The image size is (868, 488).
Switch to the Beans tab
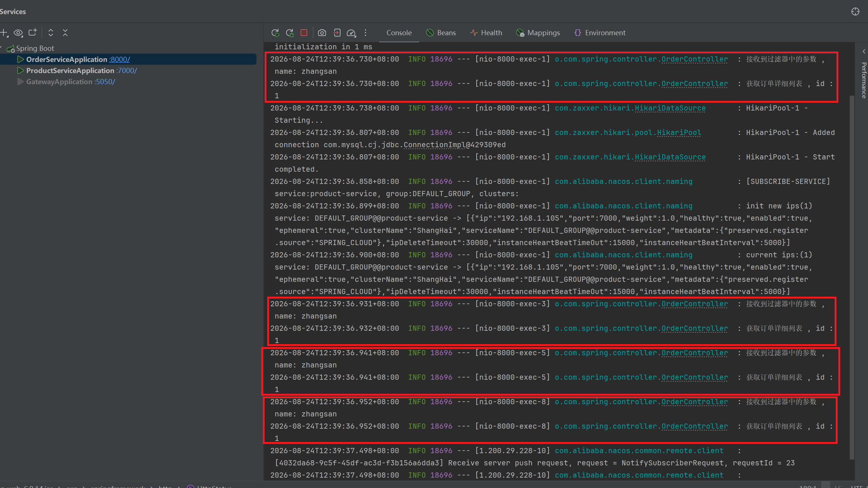click(x=441, y=33)
